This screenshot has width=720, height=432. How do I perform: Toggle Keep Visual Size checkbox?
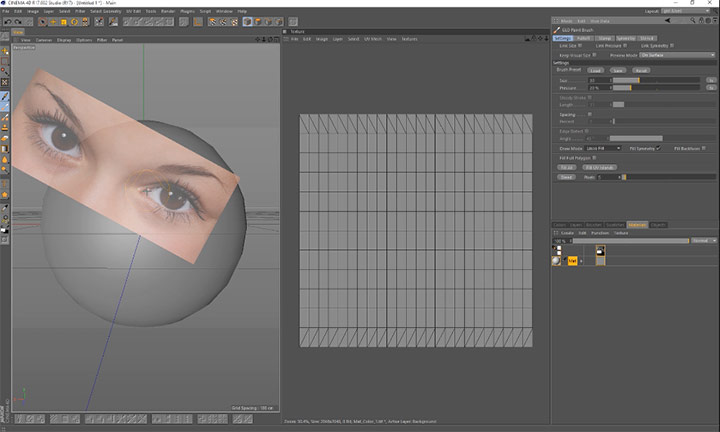coord(594,55)
